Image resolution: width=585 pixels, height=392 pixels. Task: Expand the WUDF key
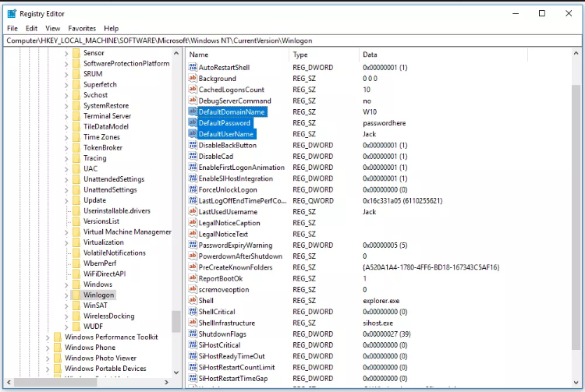(x=66, y=327)
